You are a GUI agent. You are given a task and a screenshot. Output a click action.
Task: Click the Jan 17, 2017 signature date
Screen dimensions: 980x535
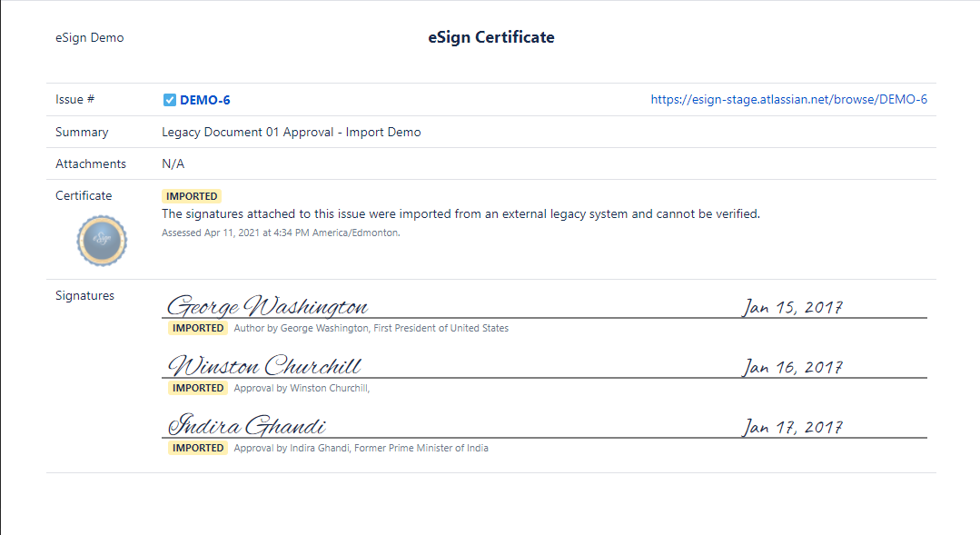[793, 427]
